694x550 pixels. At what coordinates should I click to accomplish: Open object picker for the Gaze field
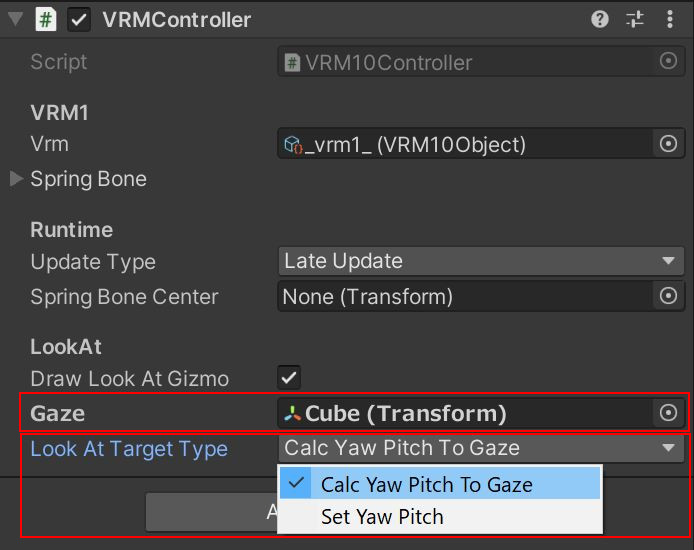tap(668, 413)
